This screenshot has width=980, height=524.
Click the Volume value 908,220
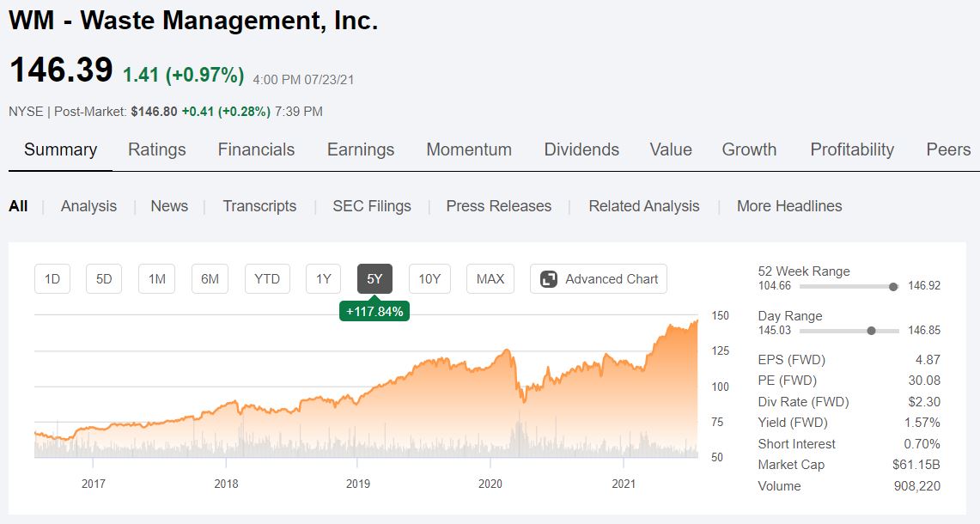coord(917,486)
